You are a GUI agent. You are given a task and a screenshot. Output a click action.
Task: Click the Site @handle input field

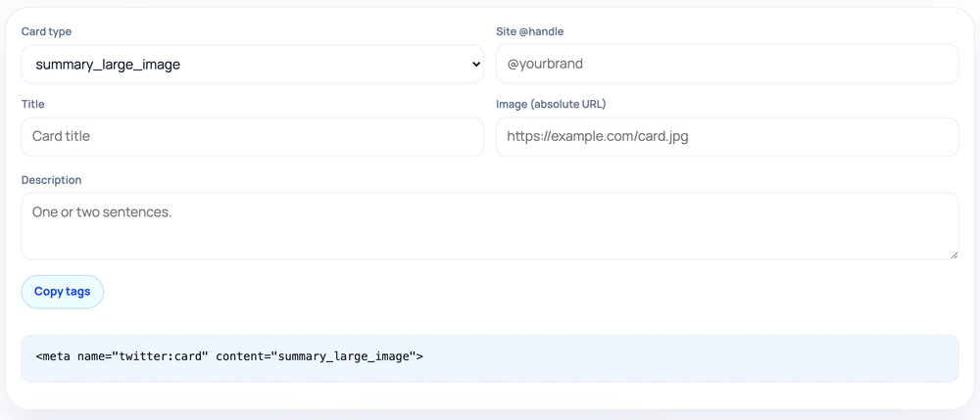(x=727, y=64)
